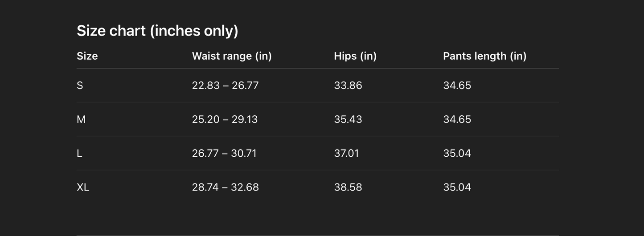Select the hips value 35.43

click(348, 119)
